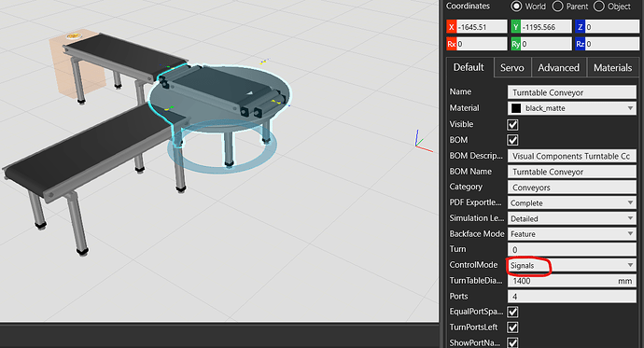Image resolution: width=644 pixels, height=348 pixels.
Task: Uncheck the Visible checkbox
Action: [x=512, y=124]
